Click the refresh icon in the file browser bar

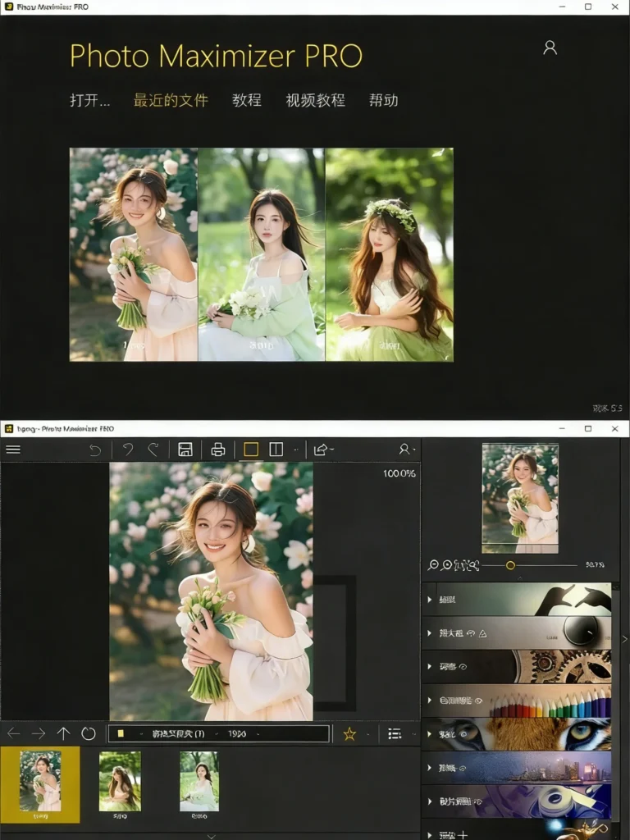point(89,733)
